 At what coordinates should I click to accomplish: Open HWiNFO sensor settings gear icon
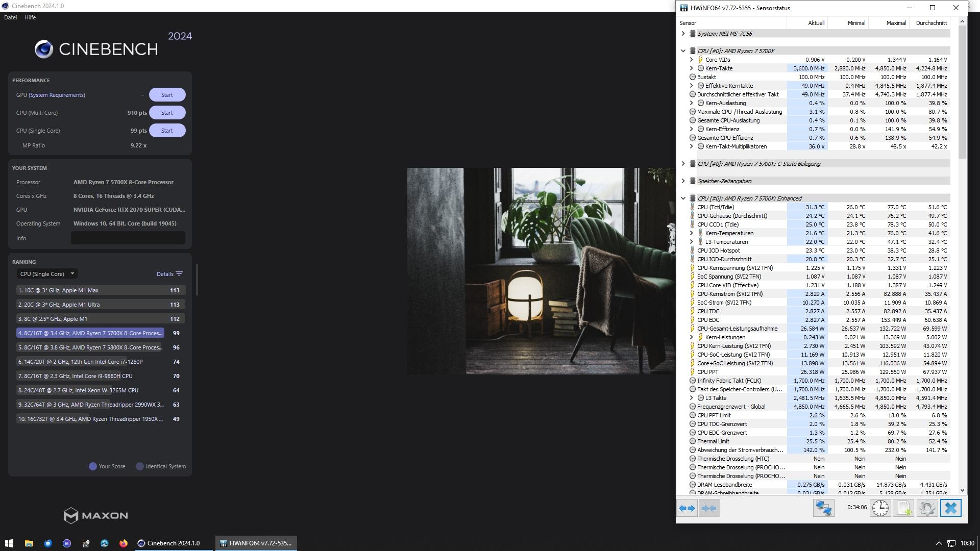point(927,508)
